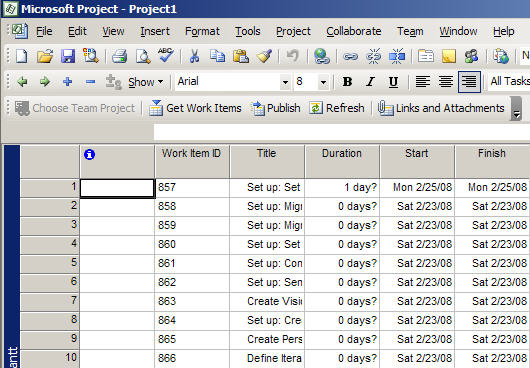Click the Split Task icon

click(397, 56)
